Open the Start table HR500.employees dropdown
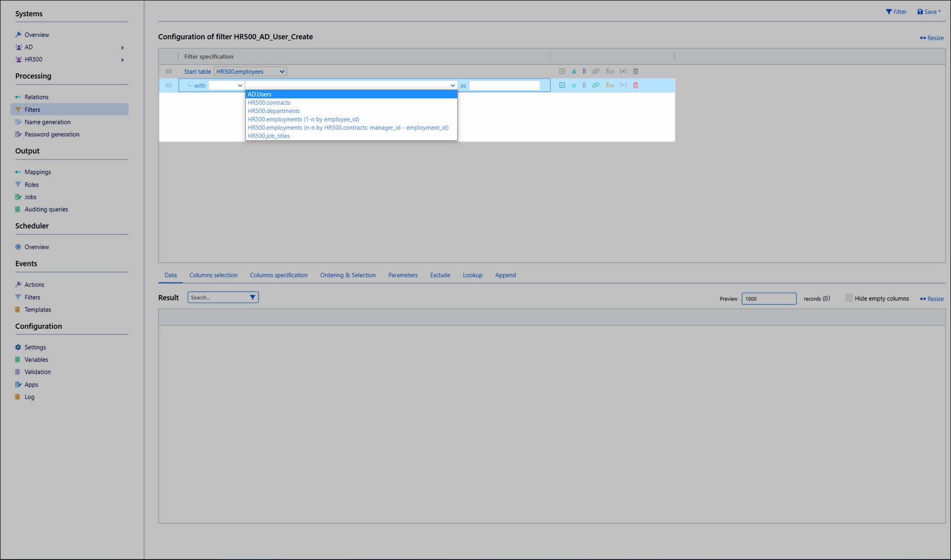Viewport: 951px width, 560px height. coord(250,72)
